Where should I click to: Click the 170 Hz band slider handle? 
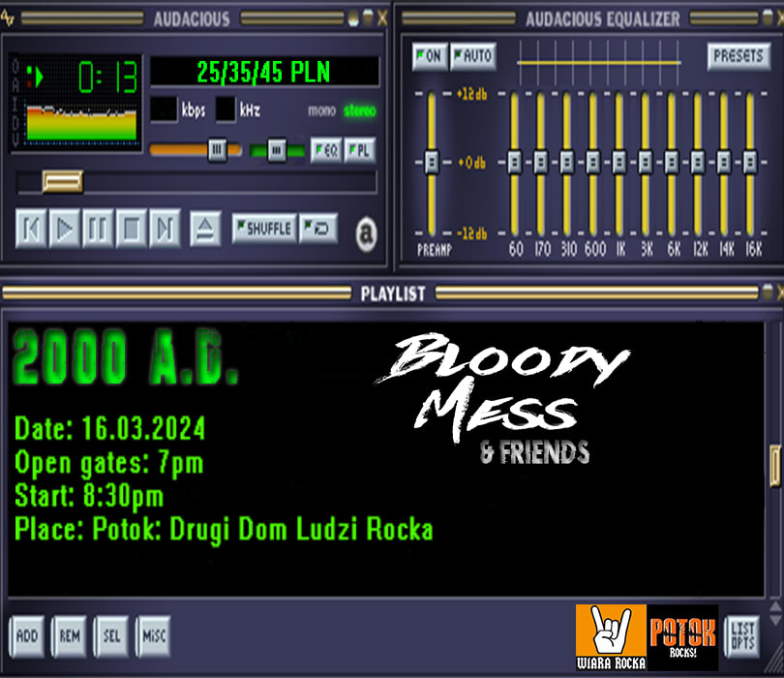click(x=540, y=162)
